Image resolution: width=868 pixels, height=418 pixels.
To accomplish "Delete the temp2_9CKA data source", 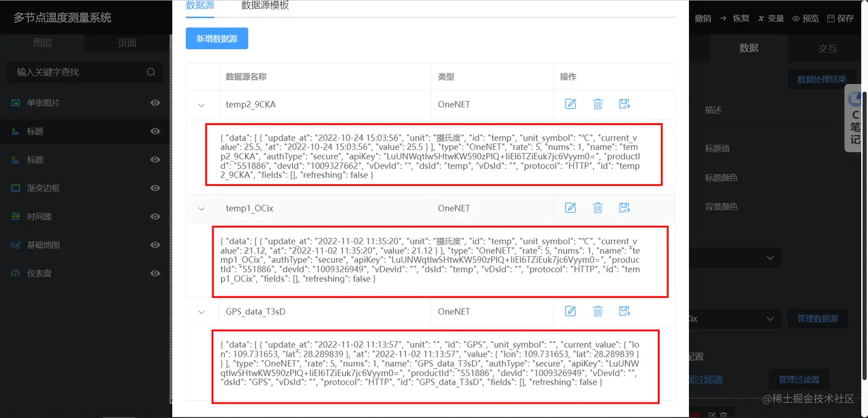I will [x=598, y=104].
